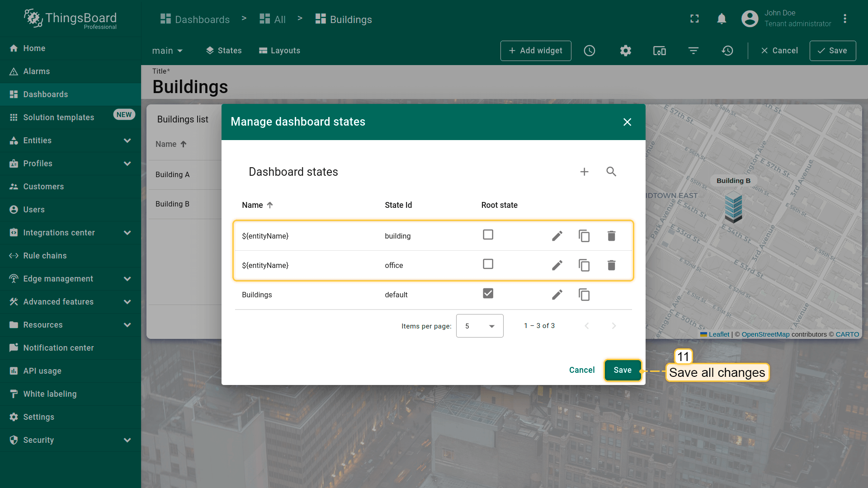Edit the building state with pencil icon
The width and height of the screenshot is (868, 488).
point(557,236)
